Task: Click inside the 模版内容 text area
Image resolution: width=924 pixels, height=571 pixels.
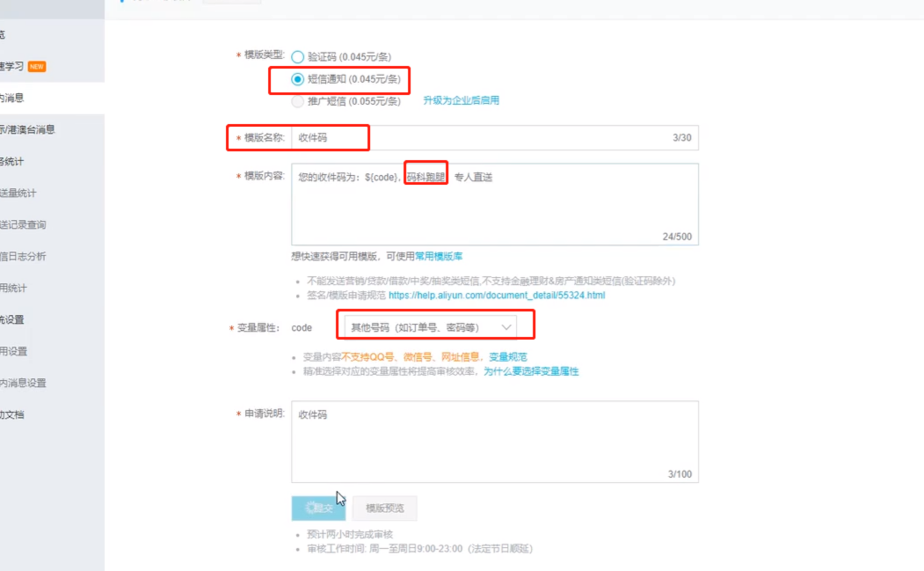Action: pos(492,207)
